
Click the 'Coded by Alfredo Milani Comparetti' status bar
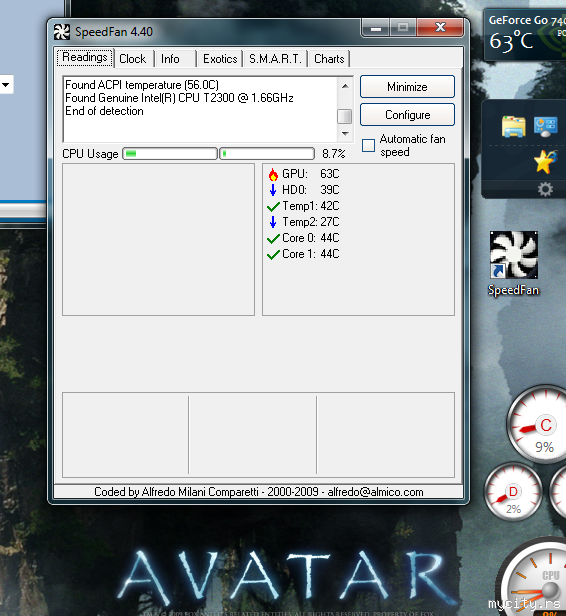click(258, 492)
